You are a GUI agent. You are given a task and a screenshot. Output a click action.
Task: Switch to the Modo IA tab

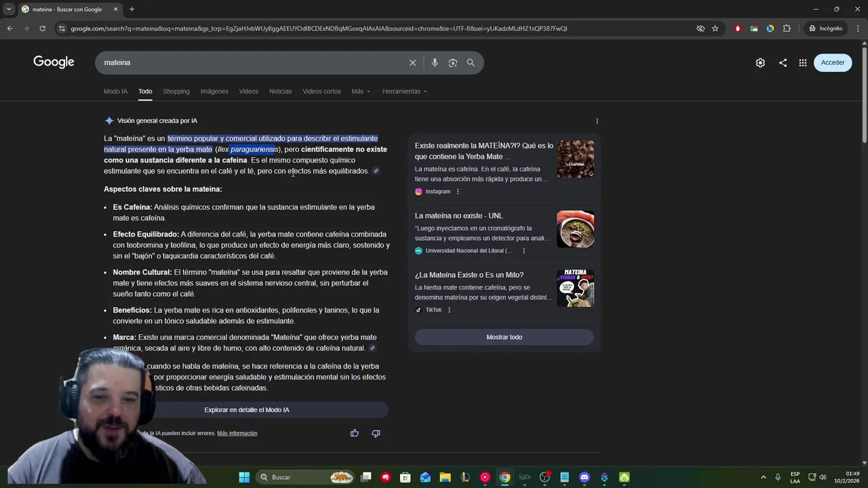[x=115, y=91]
